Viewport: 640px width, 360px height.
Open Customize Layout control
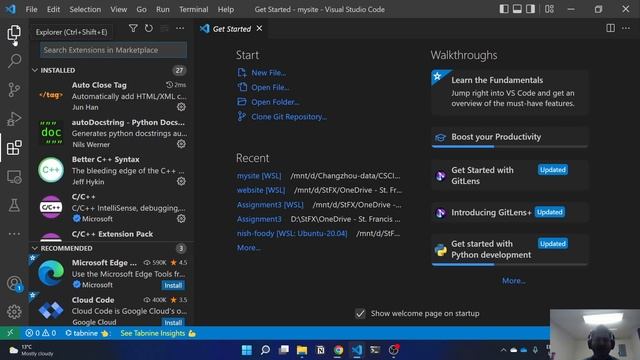pos(549,9)
